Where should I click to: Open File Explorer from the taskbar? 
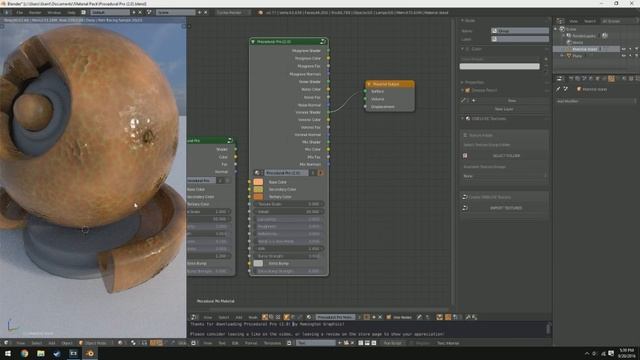[41, 353]
